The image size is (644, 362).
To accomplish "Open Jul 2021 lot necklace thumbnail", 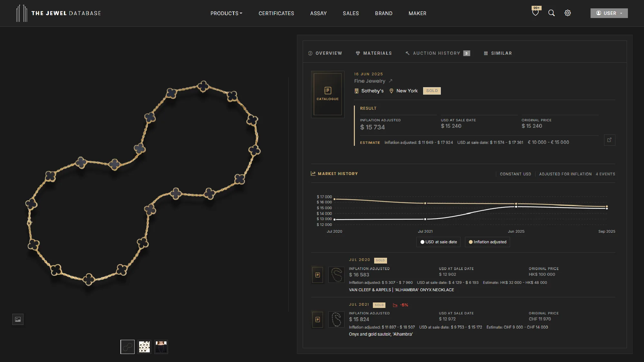I will tap(336, 320).
